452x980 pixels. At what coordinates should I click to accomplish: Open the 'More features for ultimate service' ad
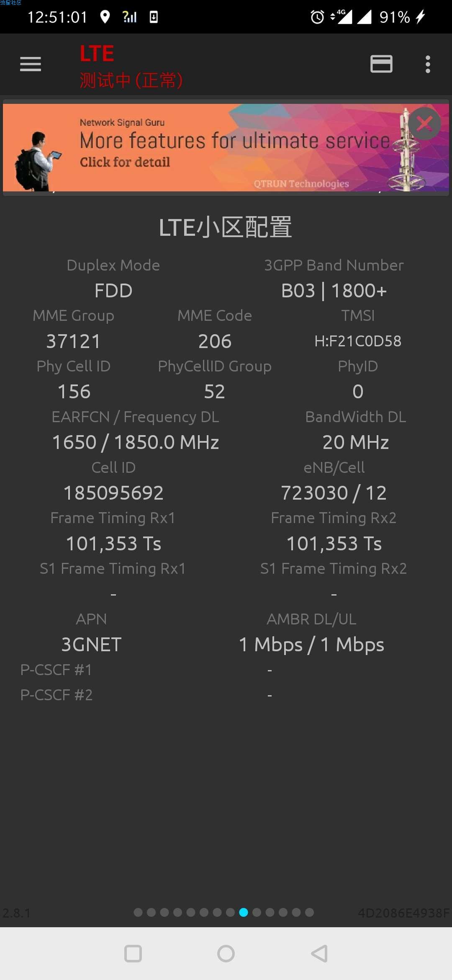pyautogui.click(x=226, y=147)
